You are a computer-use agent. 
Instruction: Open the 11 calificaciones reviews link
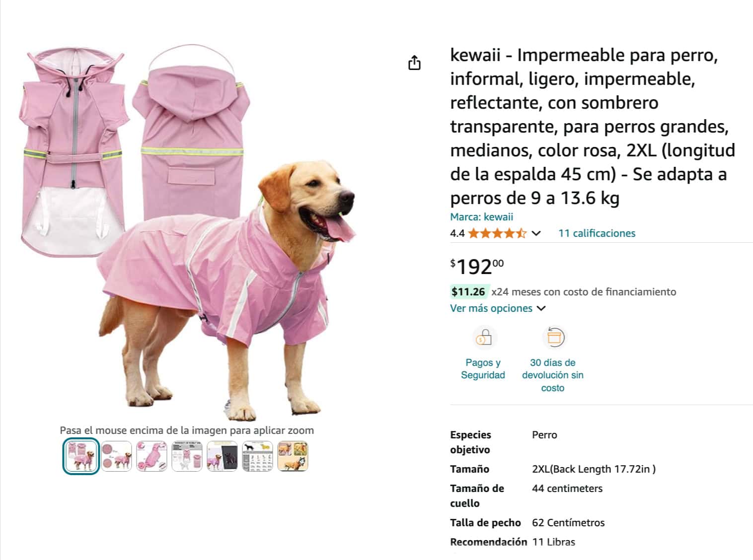point(597,233)
